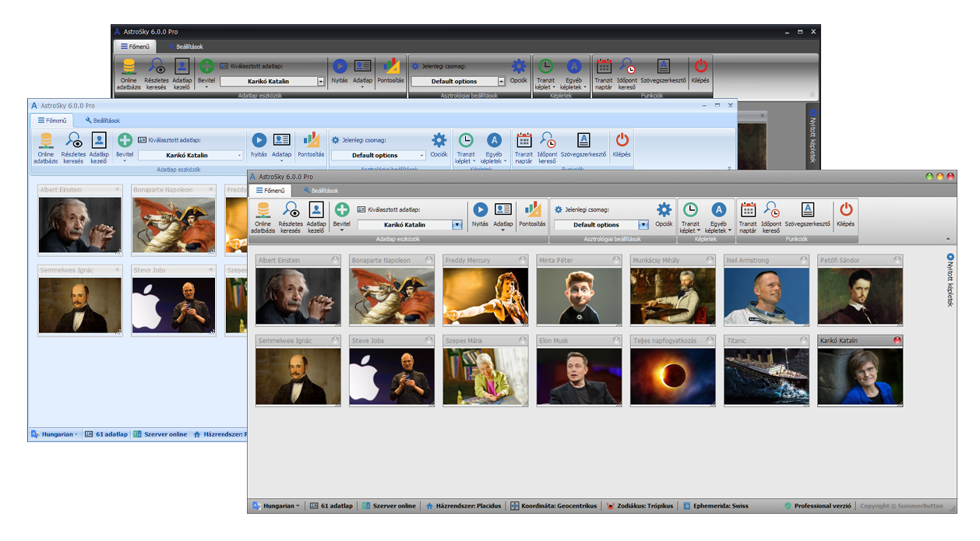Click the red Kilépés power icon in gray window
This screenshot has width=980, height=541.
tap(845, 209)
